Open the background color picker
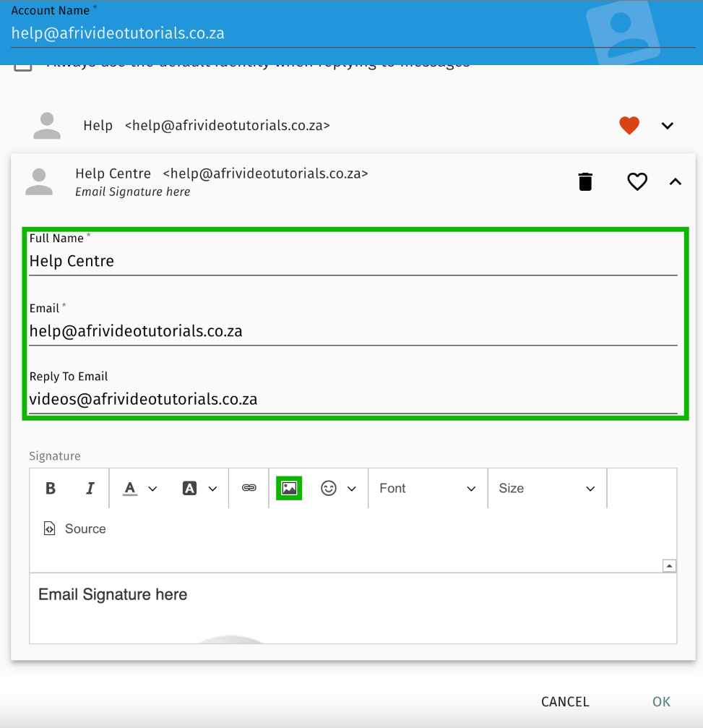703x728 pixels. (199, 489)
